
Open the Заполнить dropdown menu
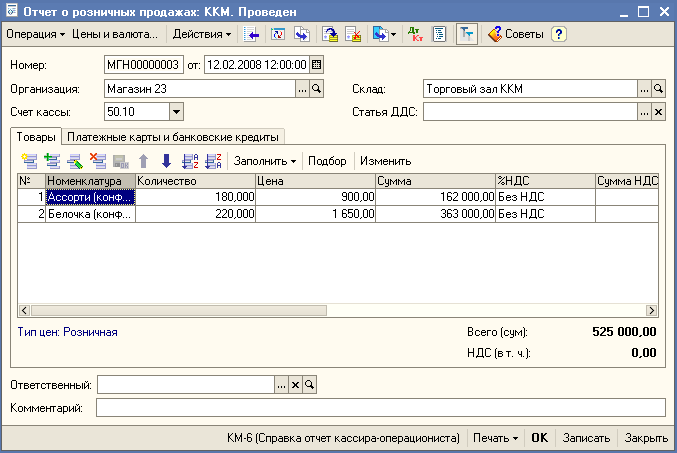(x=265, y=161)
